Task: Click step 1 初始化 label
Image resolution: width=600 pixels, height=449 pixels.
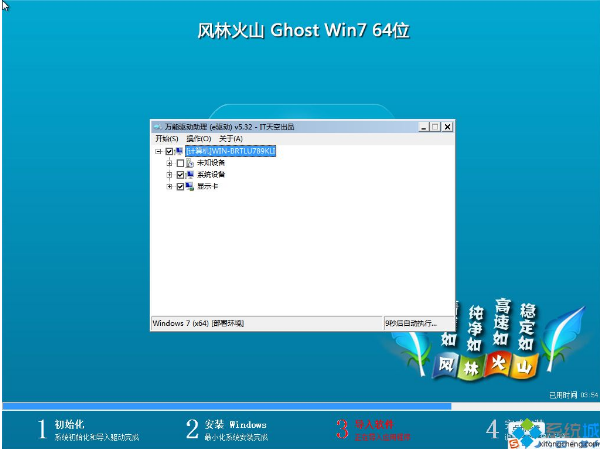Action: [69, 424]
